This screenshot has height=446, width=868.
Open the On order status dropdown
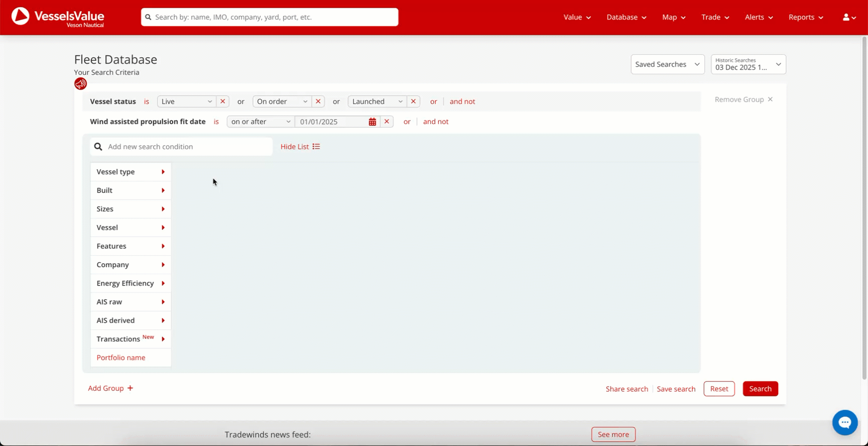[x=282, y=101]
